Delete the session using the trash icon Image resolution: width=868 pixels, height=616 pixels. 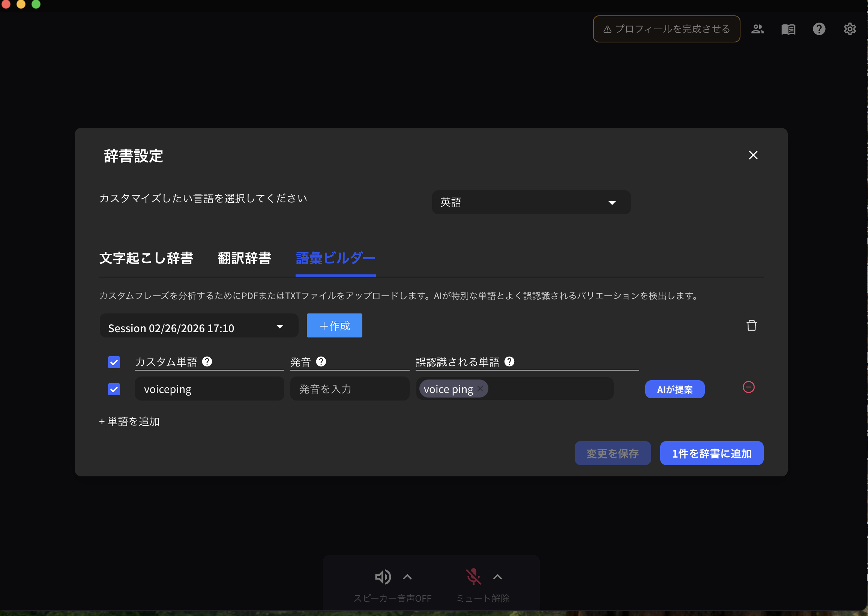point(752,325)
